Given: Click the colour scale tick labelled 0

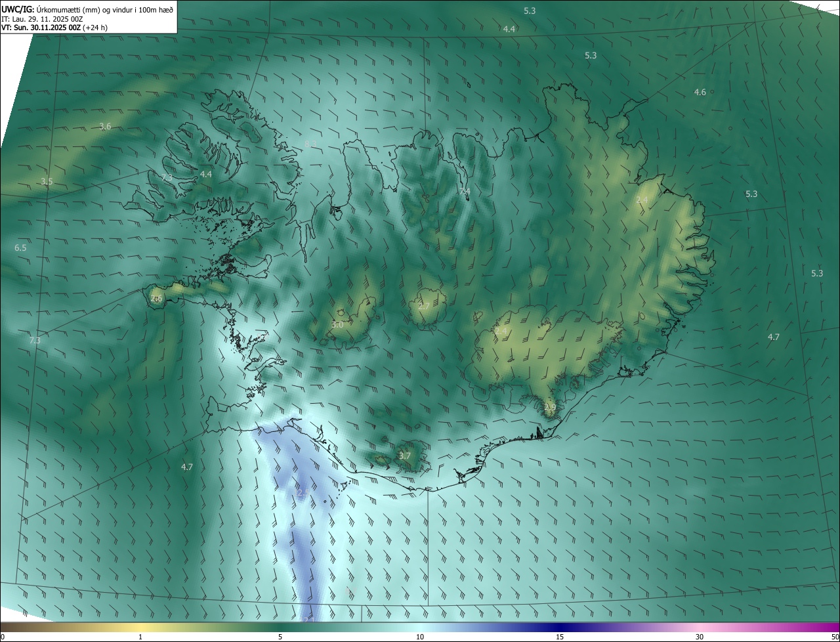Looking at the screenshot, I should (3, 637).
